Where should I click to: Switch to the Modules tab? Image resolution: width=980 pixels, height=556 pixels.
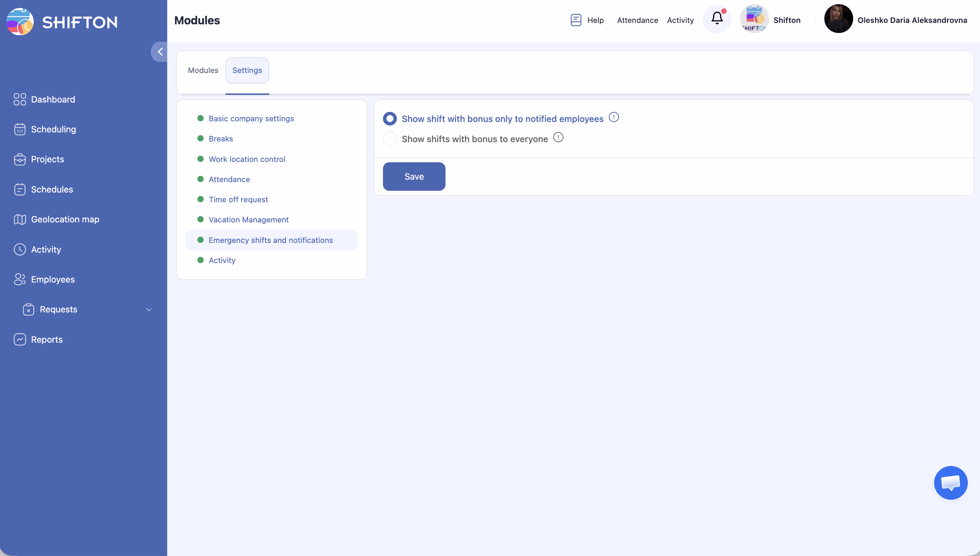tap(203, 70)
